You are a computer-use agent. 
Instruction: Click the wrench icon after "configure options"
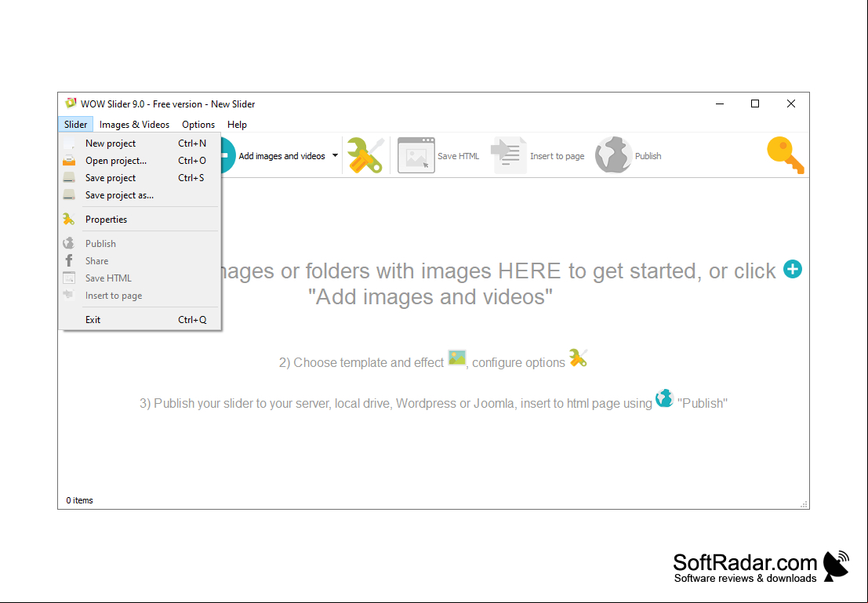coord(578,358)
